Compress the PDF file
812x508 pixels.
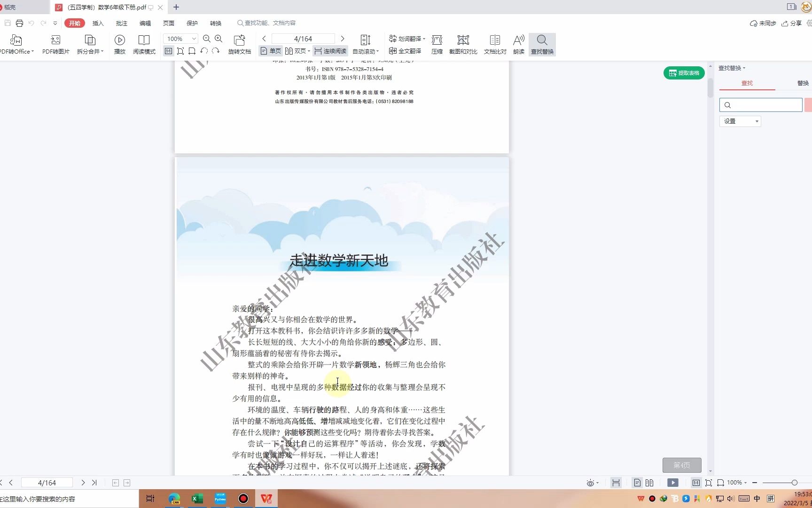click(x=437, y=45)
